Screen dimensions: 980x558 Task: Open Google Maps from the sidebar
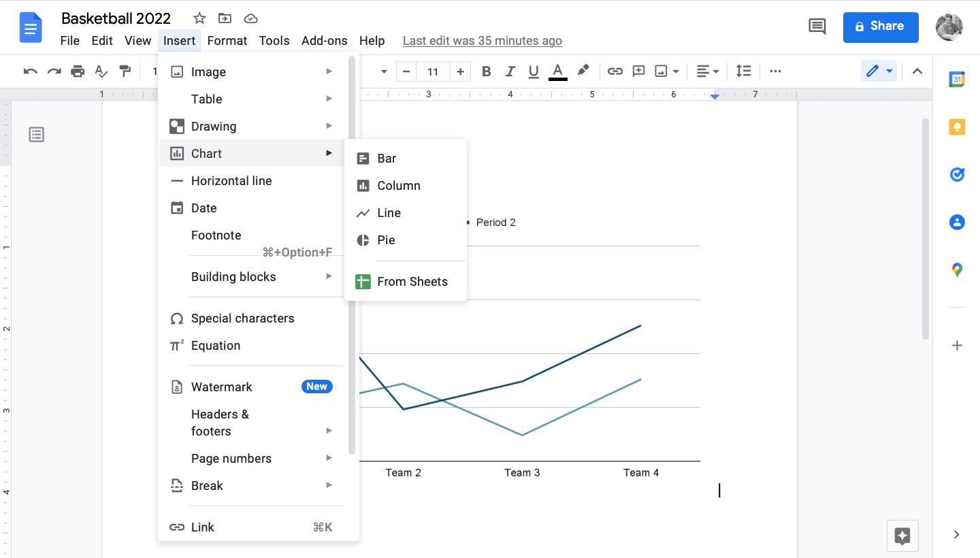pos(957,269)
